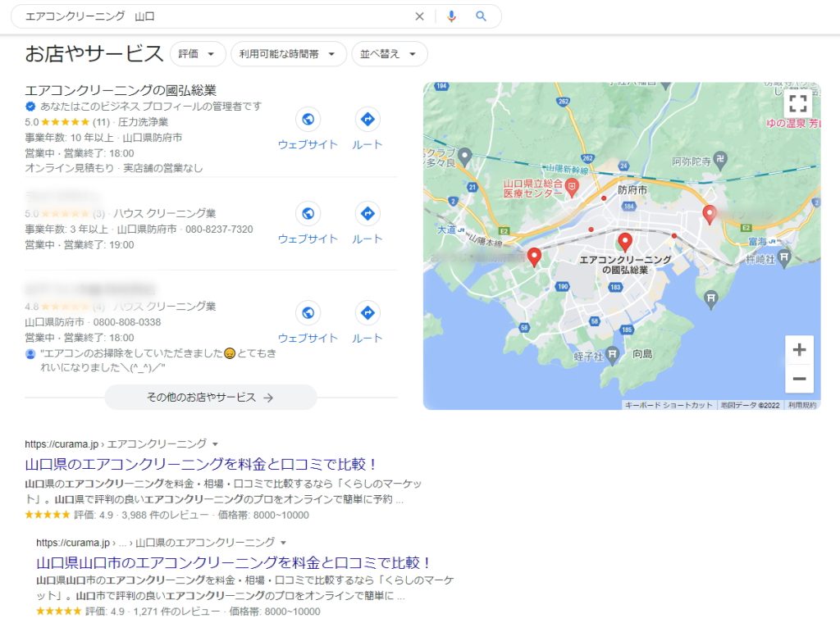This screenshot has width=840, height=632.
Task: Get route icon for the listing closing 19:00
Action: coord(367,213)
